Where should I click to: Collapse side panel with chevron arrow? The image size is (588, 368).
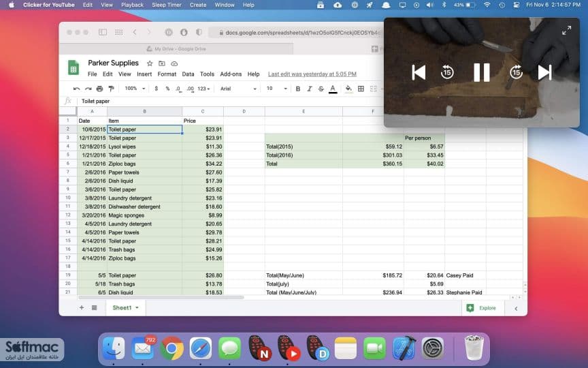[516, 309]
